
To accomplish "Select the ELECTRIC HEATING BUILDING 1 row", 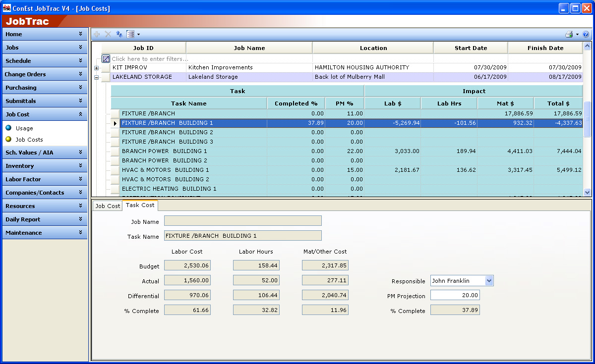I will pos(347,189).
